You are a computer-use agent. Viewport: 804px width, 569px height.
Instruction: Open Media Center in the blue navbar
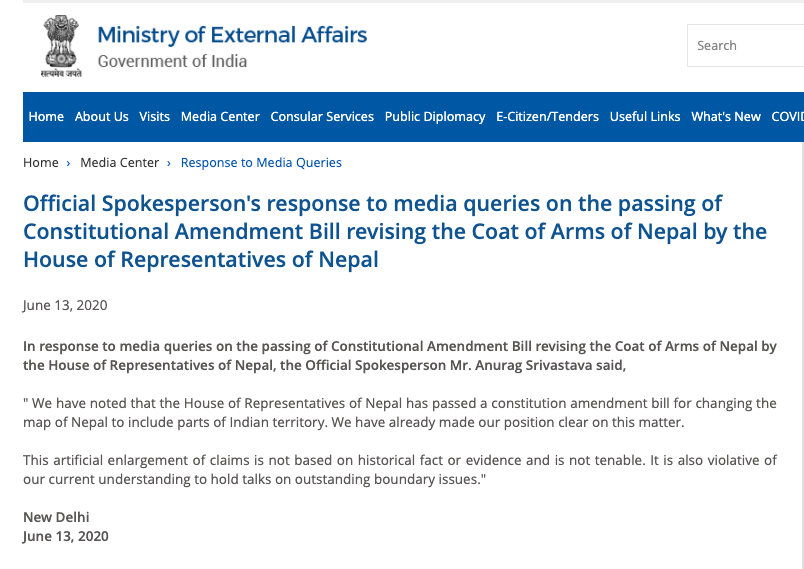[220, 117]
